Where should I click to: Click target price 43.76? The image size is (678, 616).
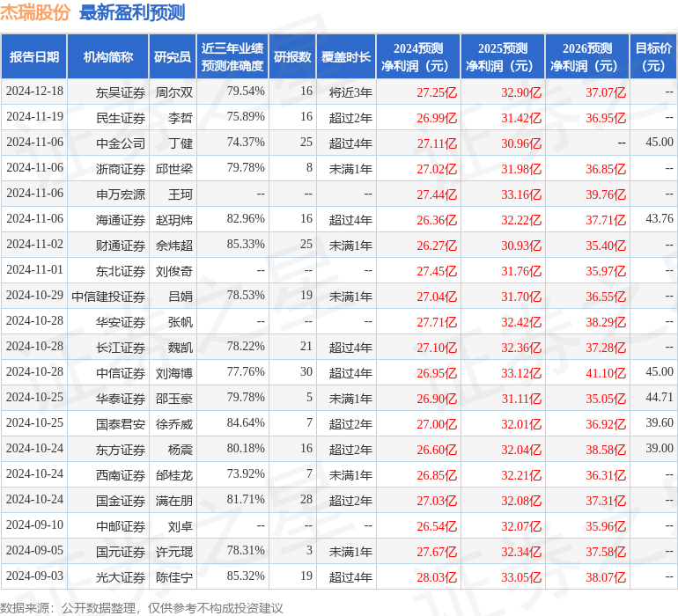click(x=660, y=219)
